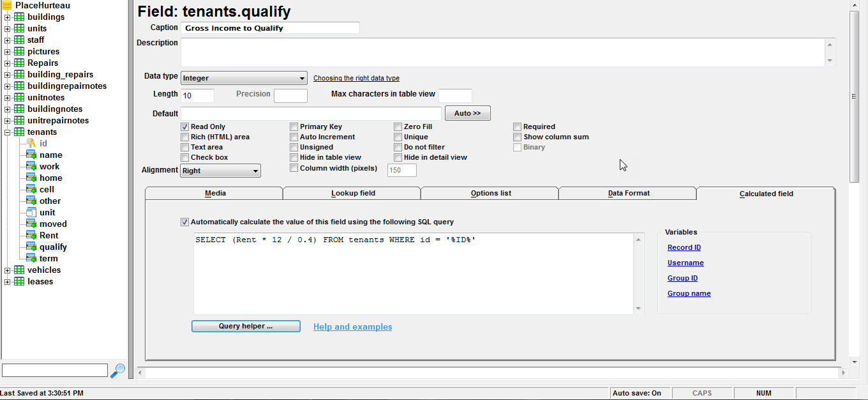Screen dimensions: 868x400
Task: Check Hide in table view
Action: [x=294, y=158]
